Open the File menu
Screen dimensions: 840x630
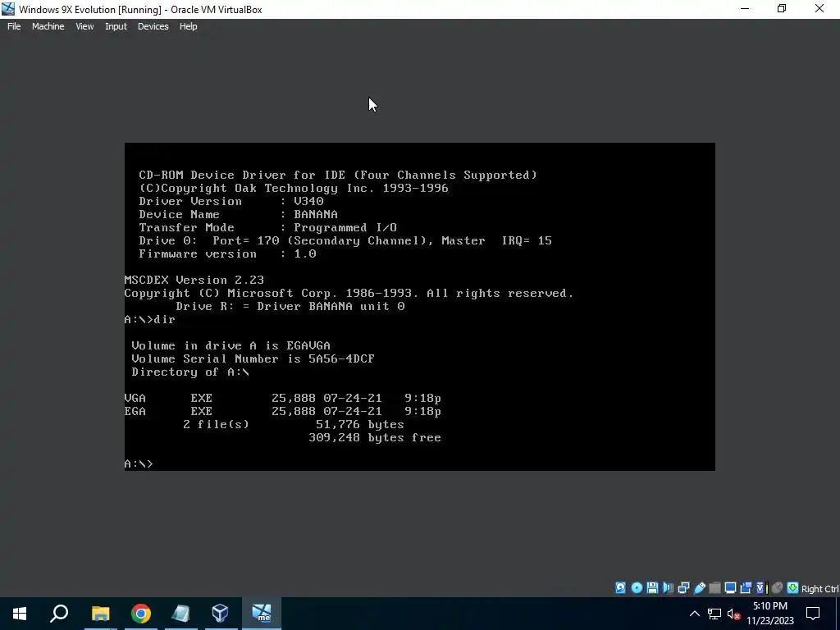pos(14,26)
